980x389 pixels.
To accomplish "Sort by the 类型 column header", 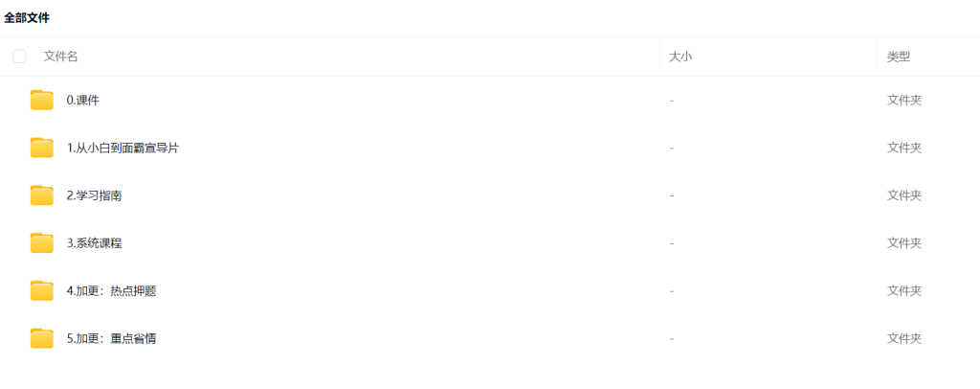I will tap(899, 57).
